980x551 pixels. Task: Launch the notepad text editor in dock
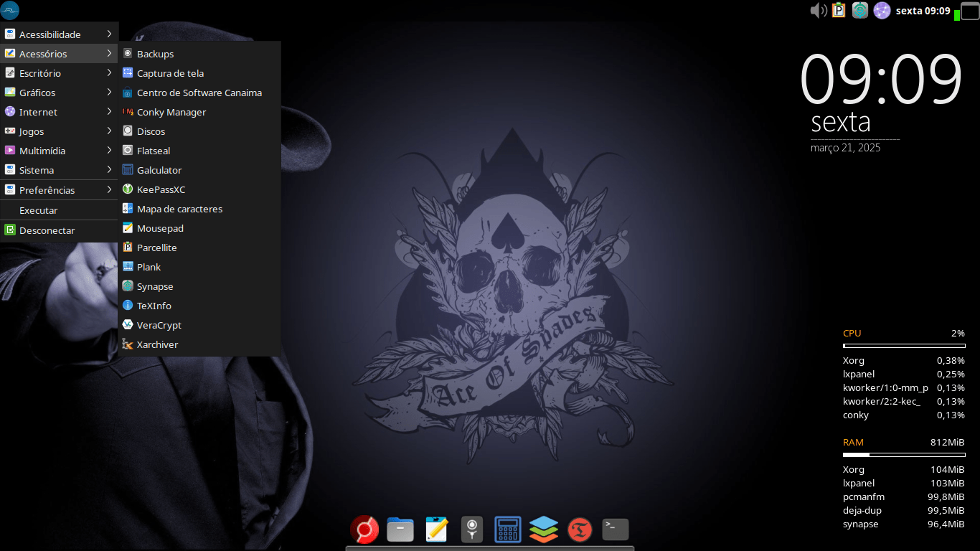tap(436, 530)
